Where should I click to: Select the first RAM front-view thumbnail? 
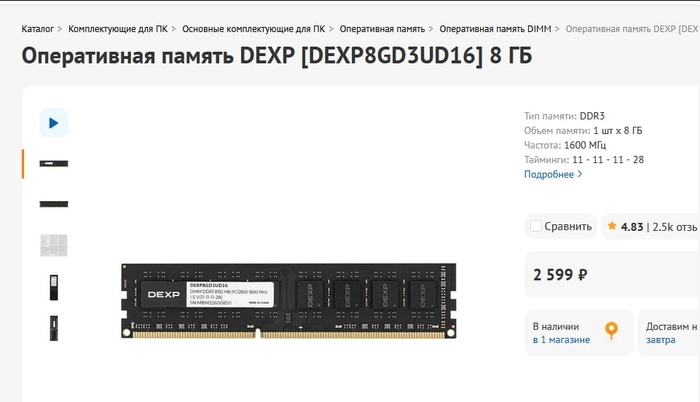click(x=54, y=163)
